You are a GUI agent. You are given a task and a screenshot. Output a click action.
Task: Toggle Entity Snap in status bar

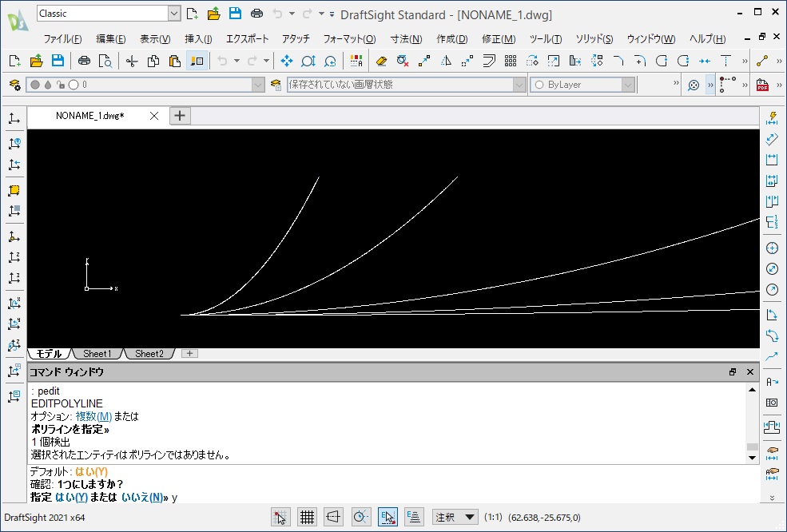coord(388,517)
